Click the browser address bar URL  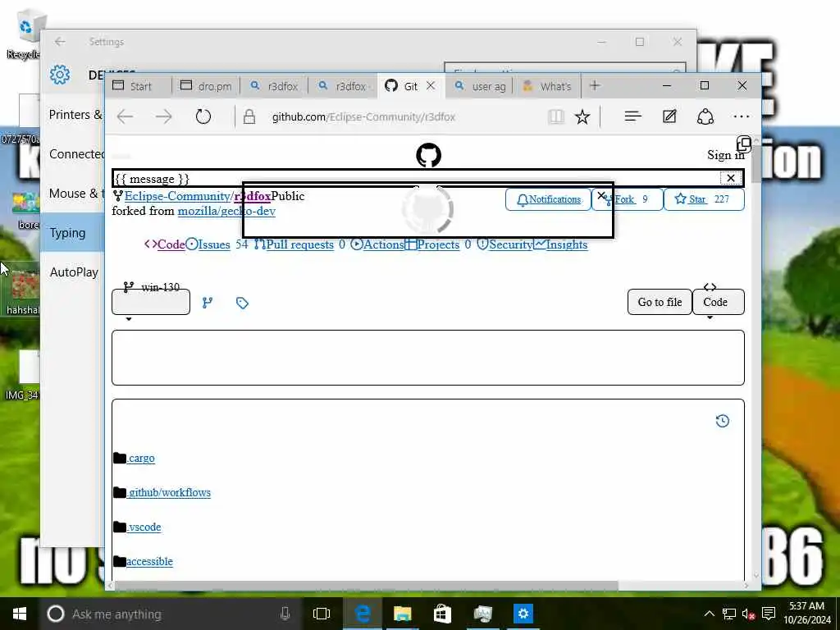[x=363, y=116]
